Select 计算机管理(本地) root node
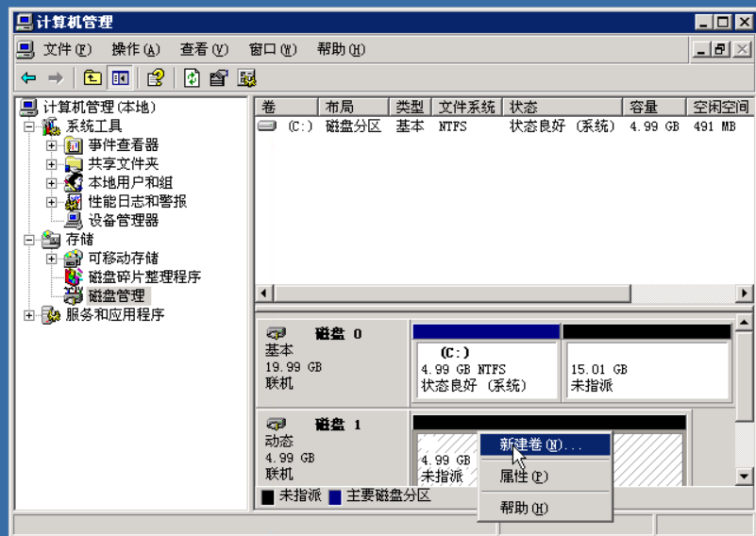This screenshot has width=756, height=536. click(99, 107)
